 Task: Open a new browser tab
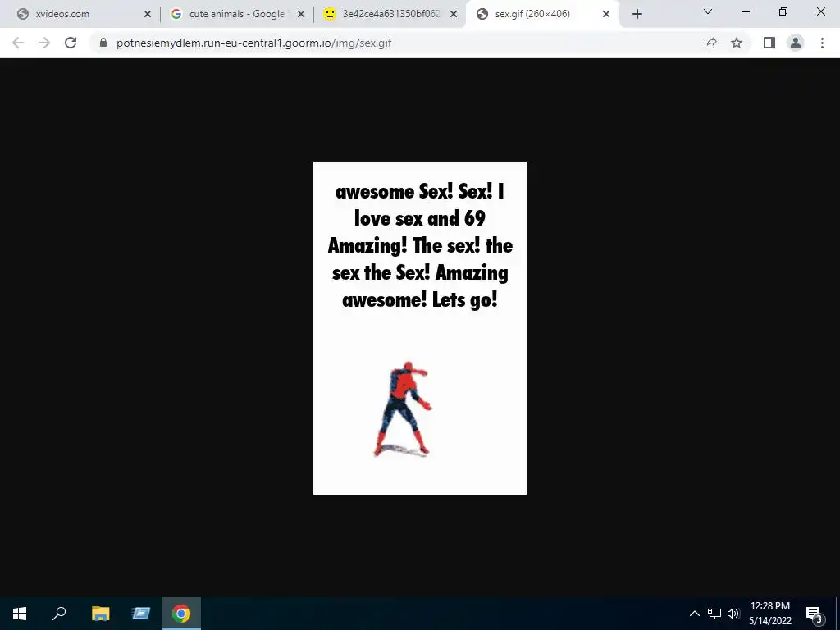637,14
